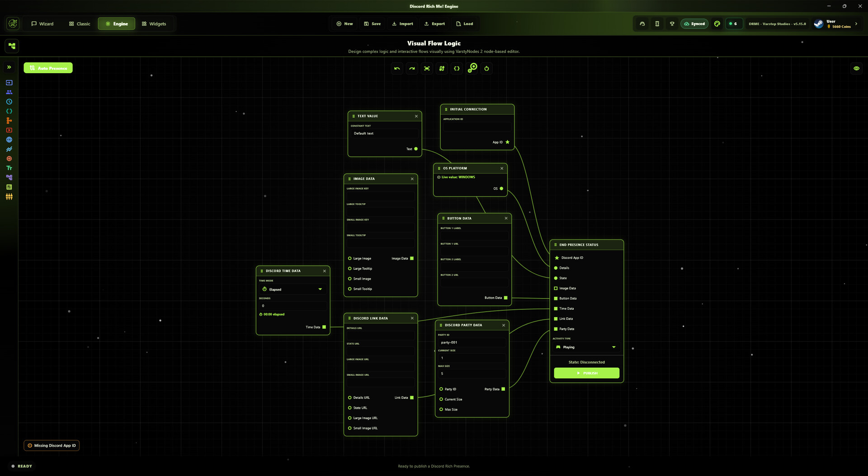Image resolution: width=868 pixels, height=476 pixels.
Task: Click the red processor chip icon in sidebar
Action: coord(9,159)
